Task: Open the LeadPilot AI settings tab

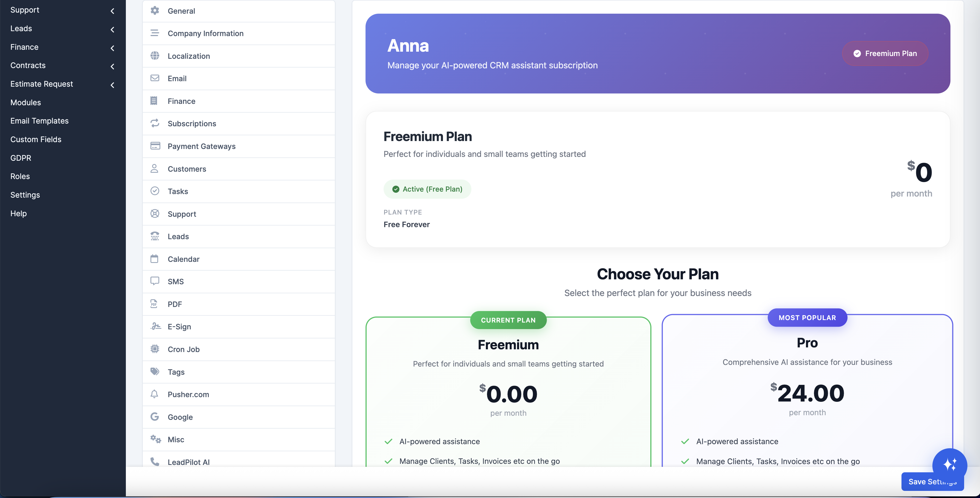Action: [189, 462]
